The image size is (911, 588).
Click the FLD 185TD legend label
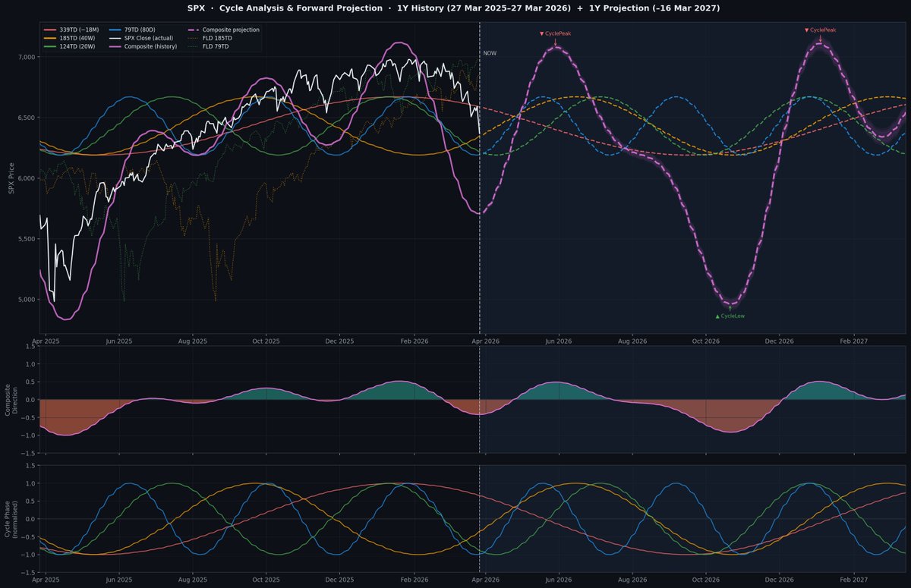217,38
